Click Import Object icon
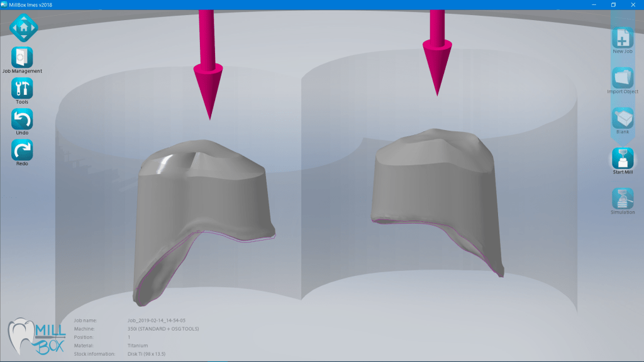644x362 pixels. point(623,78)
